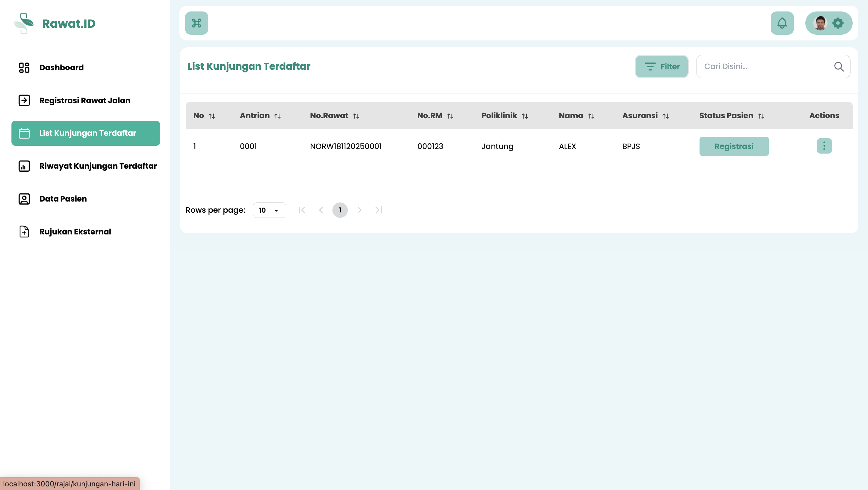Viewport: 868px width, 490px height.
Task: Sort the table by the Antrian column
Action: 277,116
